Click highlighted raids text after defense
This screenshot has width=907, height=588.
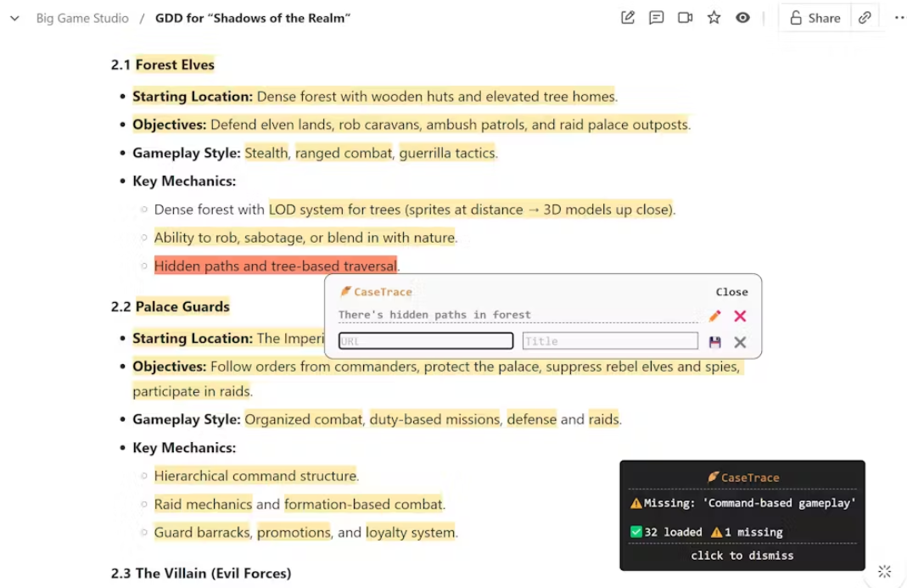click(604, 419)
